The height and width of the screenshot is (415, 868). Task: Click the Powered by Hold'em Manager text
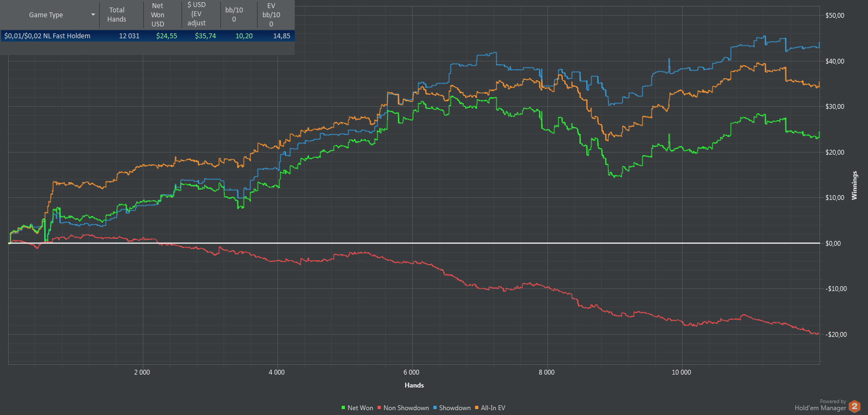821,405
